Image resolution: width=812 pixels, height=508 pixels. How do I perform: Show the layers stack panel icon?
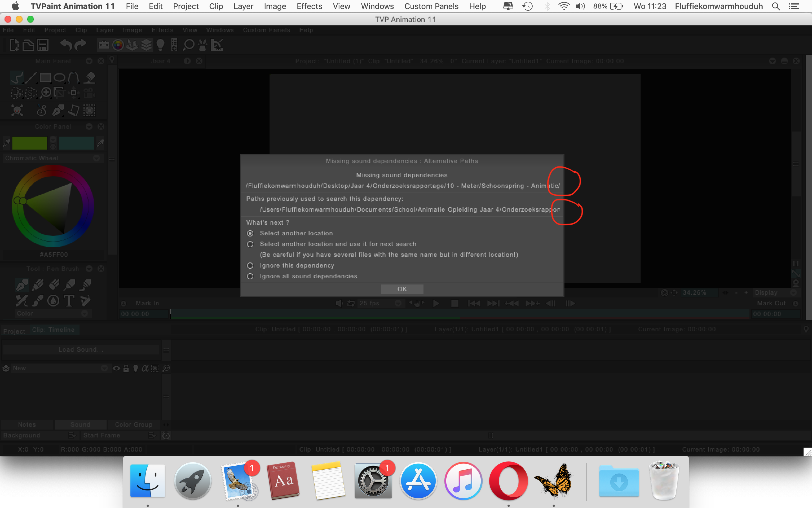[x=146, y=45]
